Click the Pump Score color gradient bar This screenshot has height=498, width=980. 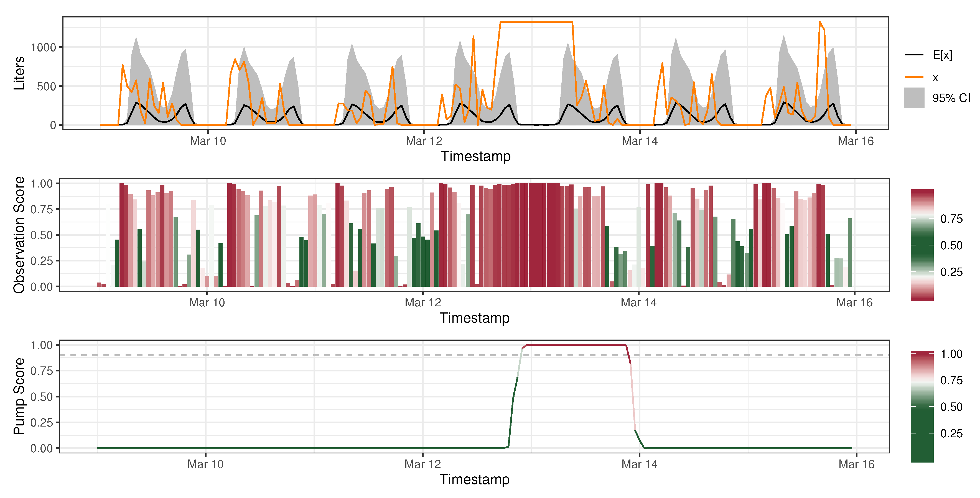pos(922,406)
